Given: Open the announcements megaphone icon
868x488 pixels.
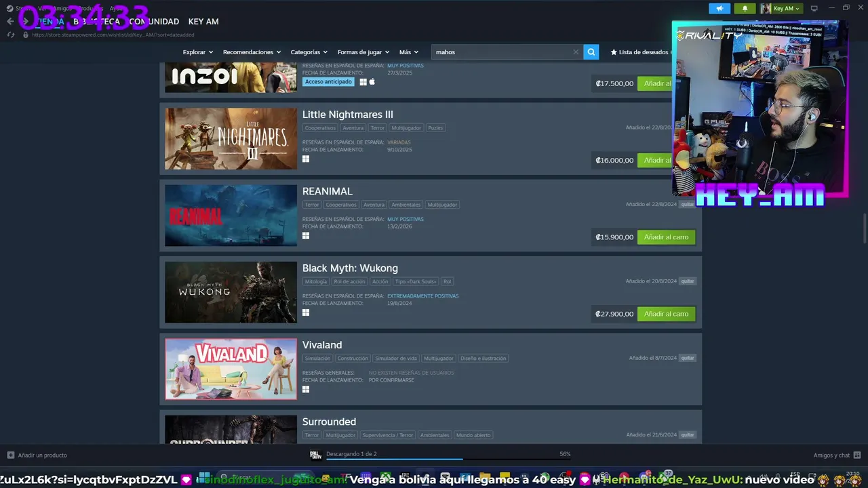Looking at the screenshot, I should coord(719,8).
